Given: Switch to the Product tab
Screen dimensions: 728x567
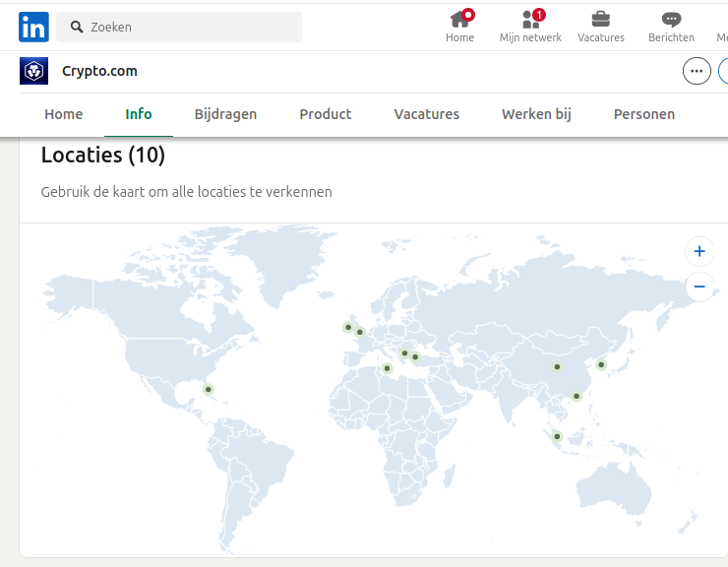Looking at the screenshot, I should pos(326,114).
